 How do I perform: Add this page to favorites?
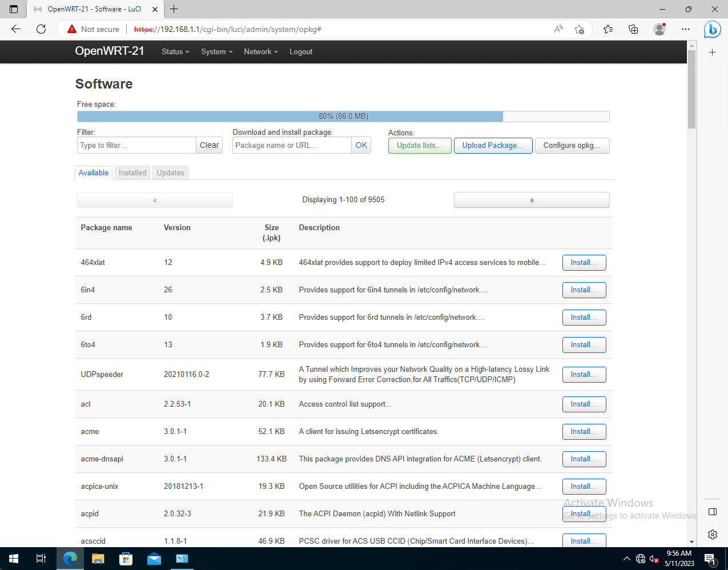580,29
